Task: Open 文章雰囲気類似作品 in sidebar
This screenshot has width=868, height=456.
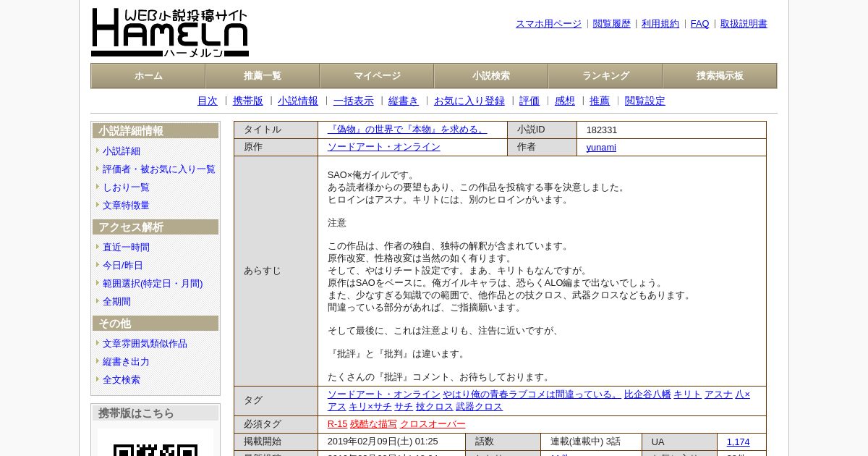Action: pos(145,344)
